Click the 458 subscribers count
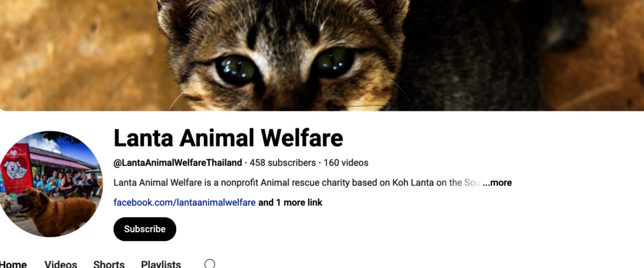 click(282, 163)
